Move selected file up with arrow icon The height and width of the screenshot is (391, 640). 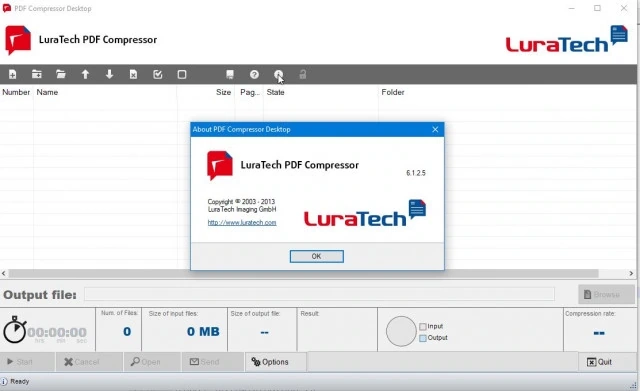(85, 74)
